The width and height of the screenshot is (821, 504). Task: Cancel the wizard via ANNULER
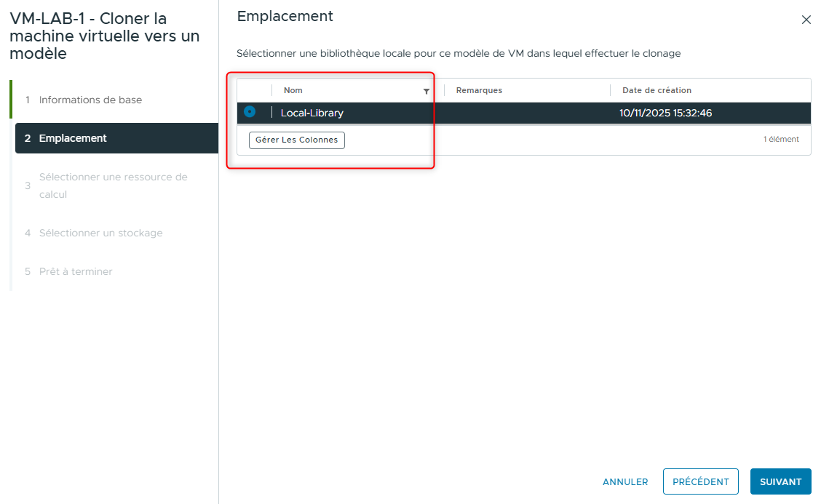625,481
